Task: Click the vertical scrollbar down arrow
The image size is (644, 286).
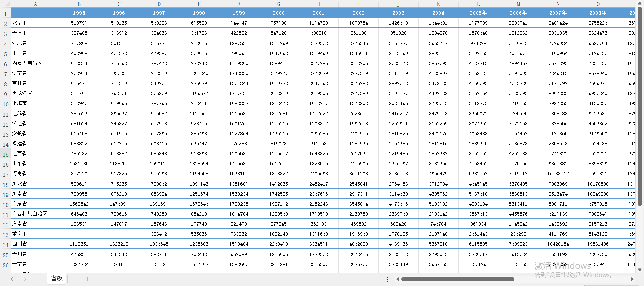Action: 640,270
